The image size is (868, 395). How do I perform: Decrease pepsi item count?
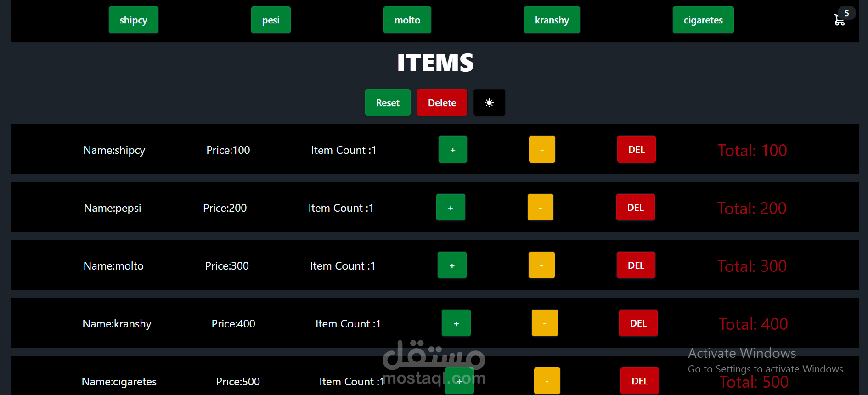tap(541, 207)
